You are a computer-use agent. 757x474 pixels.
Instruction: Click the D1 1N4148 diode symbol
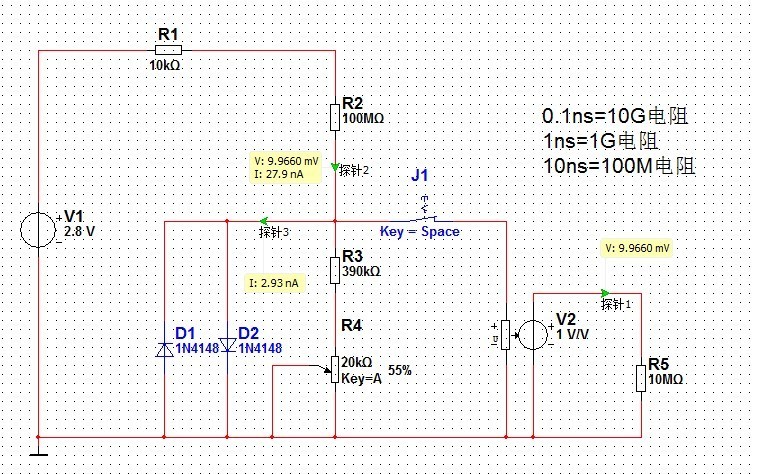[x=164, y=348]
